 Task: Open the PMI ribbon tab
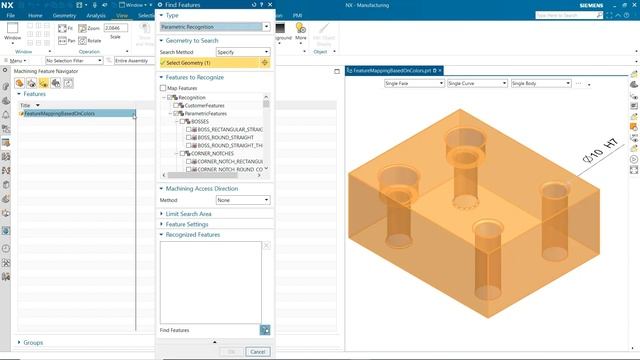point(297,16)
